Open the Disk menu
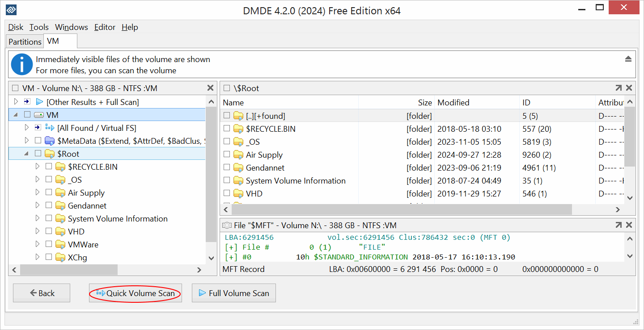 [x=16, y=27]
